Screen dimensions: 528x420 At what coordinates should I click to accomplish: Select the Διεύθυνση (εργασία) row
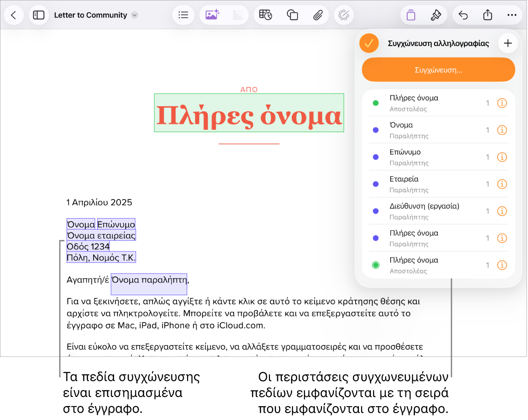[x=439, y=211]
